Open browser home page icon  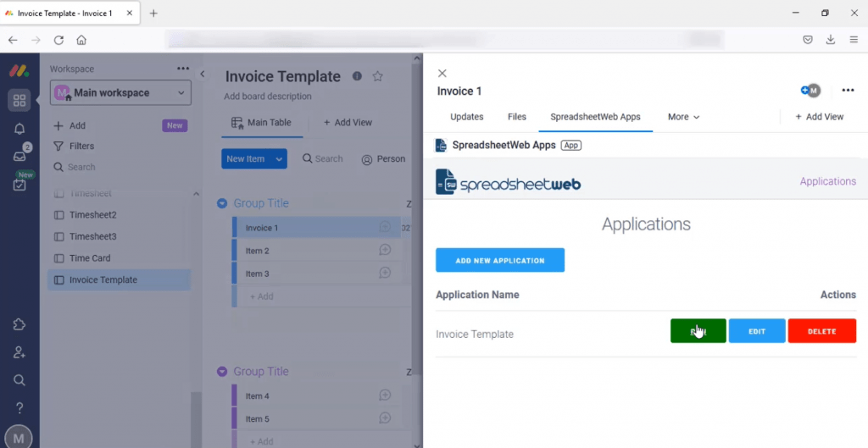(x=81, y=40)
